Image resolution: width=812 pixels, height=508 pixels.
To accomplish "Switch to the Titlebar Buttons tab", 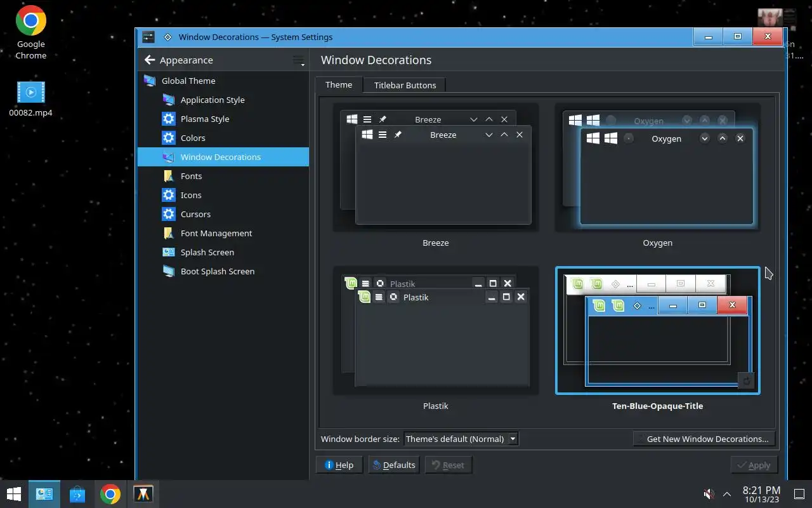I will point(405,85).
